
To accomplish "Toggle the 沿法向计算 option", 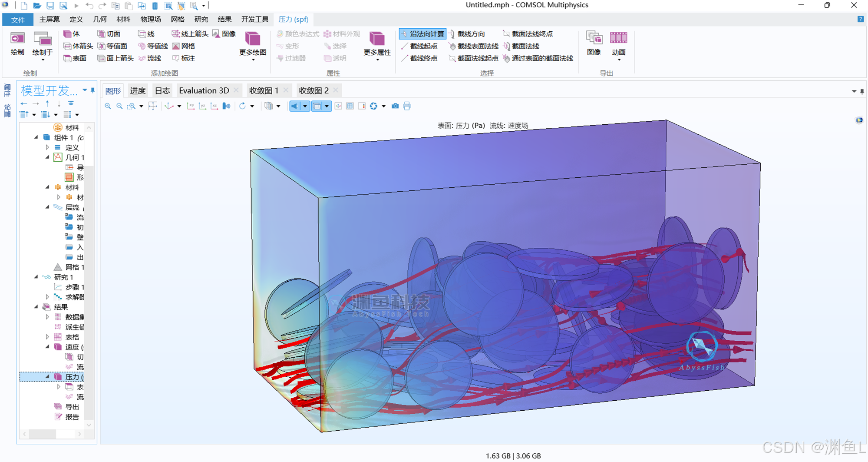I will pos(422,33).
